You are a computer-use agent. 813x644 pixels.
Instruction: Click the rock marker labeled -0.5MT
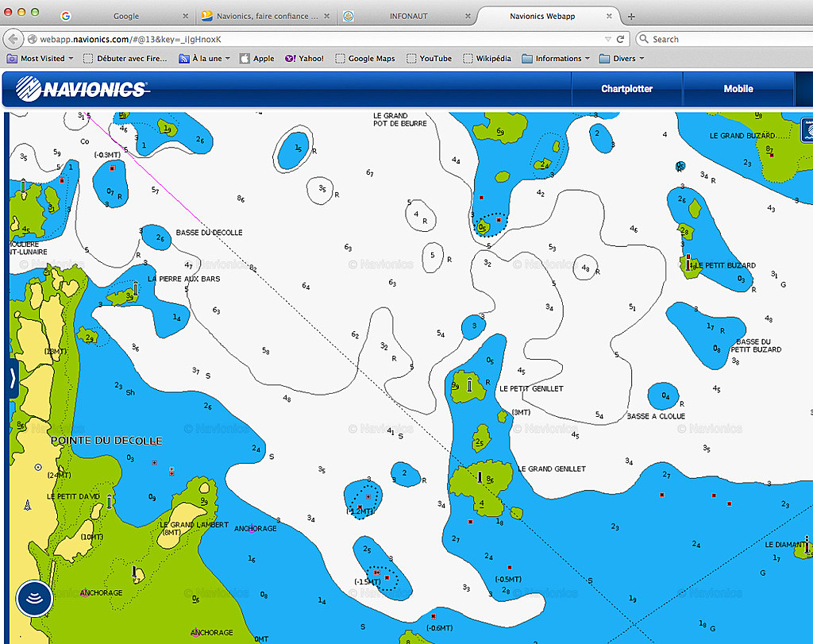(510, 567)
